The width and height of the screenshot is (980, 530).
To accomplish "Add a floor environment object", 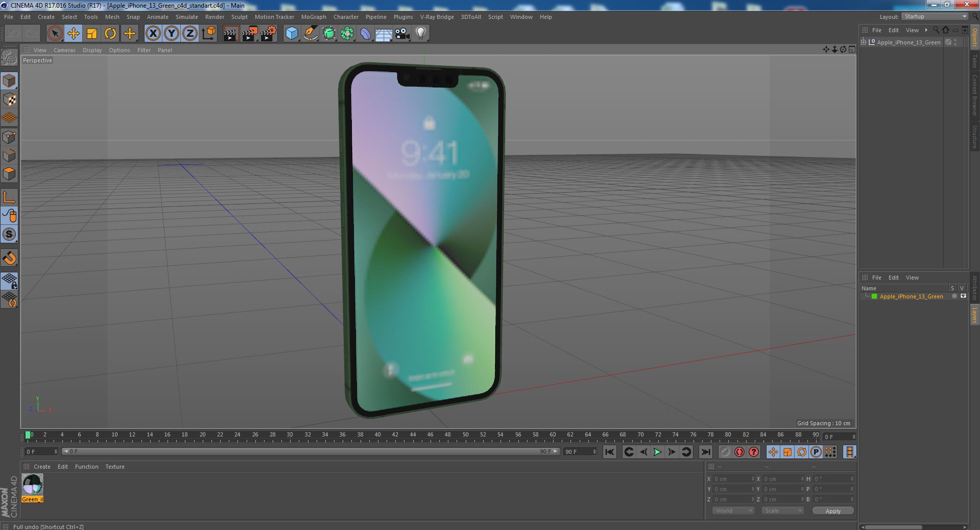I will click(384, 34).
